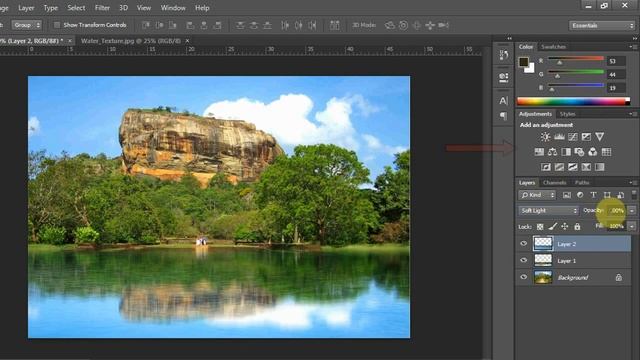Switch to the Channels tab

coord(555,182)
